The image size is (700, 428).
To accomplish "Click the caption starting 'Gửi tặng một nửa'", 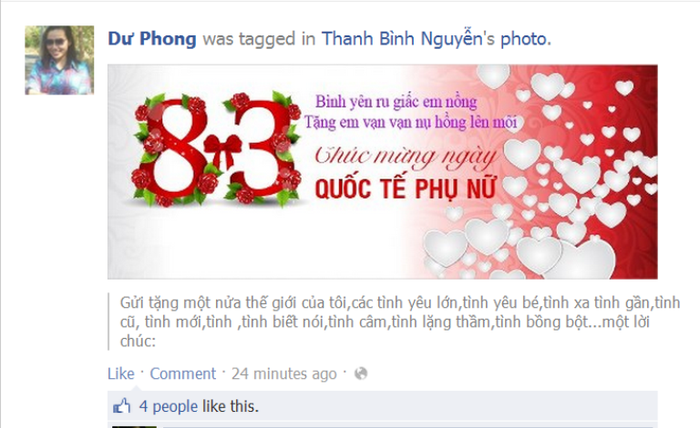I will pos(400,322).
